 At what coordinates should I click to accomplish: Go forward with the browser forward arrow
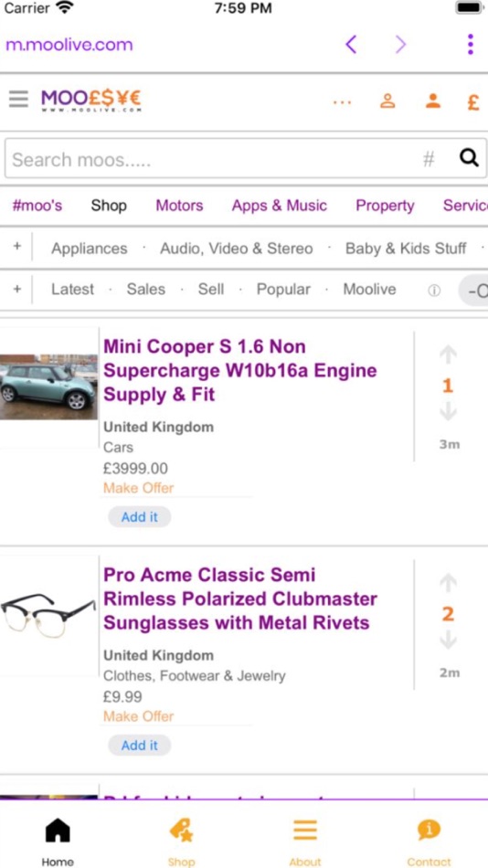click(x=400, y=44)
